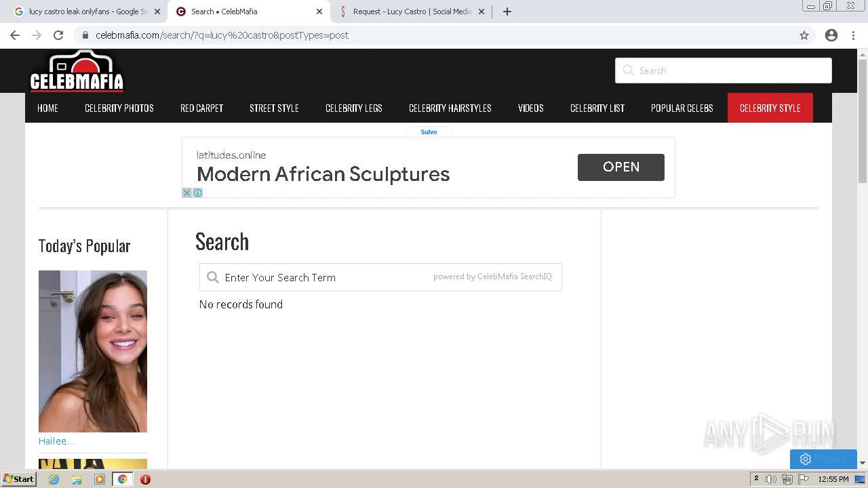The width and height of the screenshot is (868, 488).
Task: Open the CELEBRITY PHOTOS menu item
Action: (119, 108)
